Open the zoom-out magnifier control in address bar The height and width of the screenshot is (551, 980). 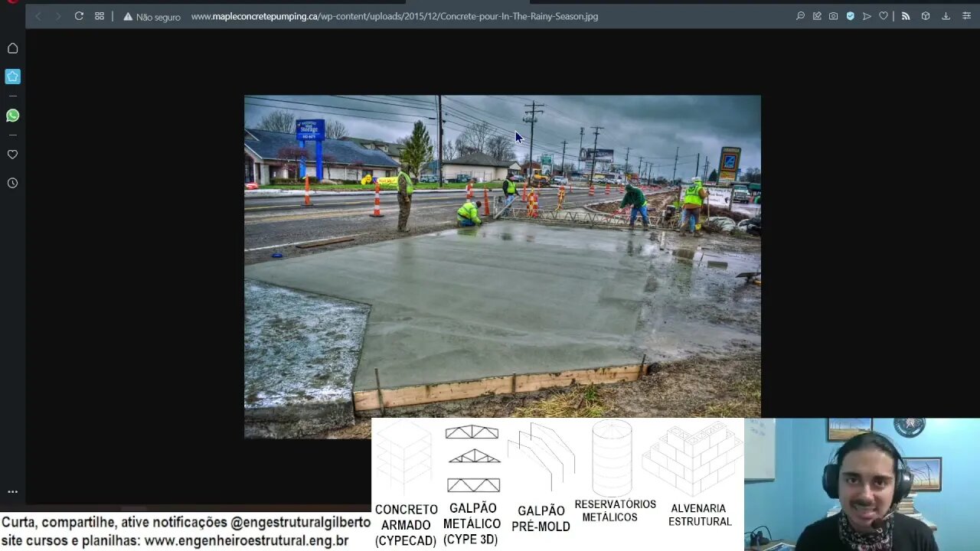800,16
